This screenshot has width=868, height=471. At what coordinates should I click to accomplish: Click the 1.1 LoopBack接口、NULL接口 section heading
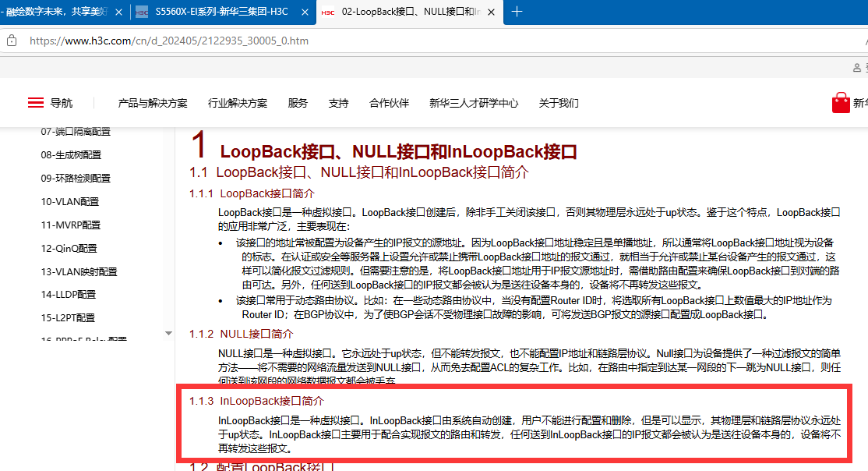(x=358, y=172)
